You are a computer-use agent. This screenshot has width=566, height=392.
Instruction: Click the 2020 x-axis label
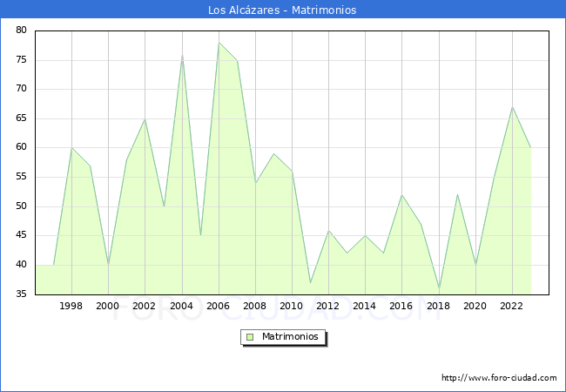click(x=475, y=306)
